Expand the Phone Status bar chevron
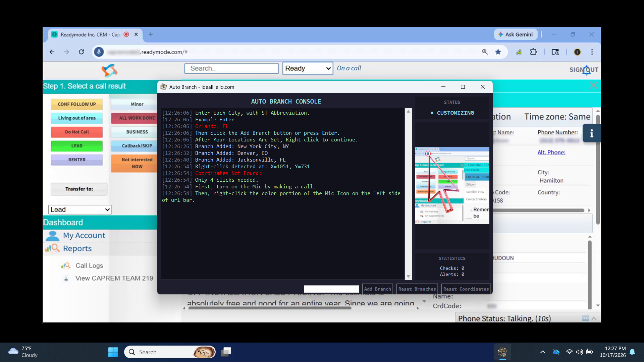This screenshot has height=362, width=644. point(594,318)
